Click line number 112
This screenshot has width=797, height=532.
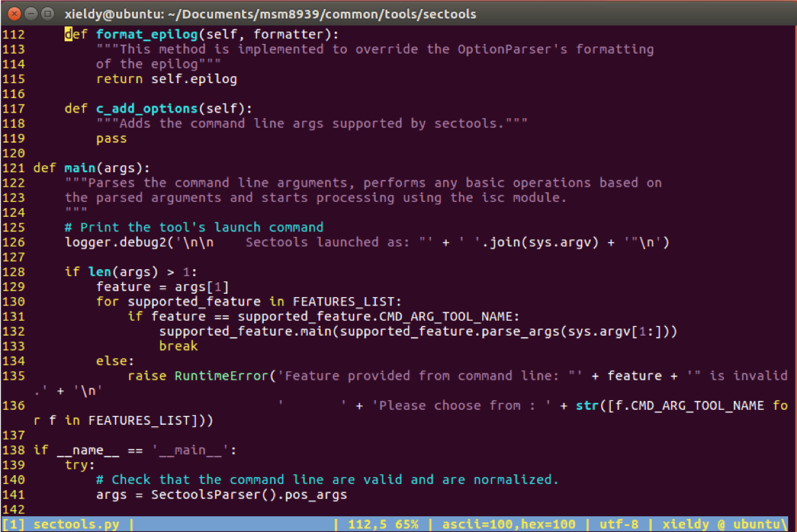[14, 34]
